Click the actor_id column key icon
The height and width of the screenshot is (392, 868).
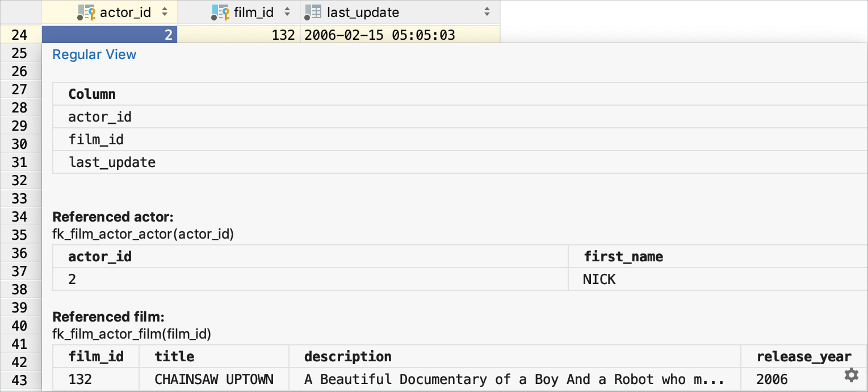(x=87, y=12)
